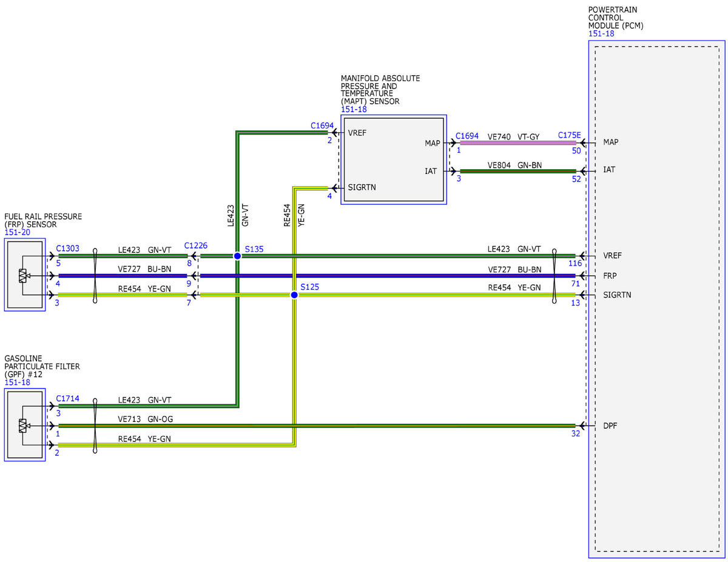
Task: Select connector label C1694 beside the VREF pin
Action: 322,125
